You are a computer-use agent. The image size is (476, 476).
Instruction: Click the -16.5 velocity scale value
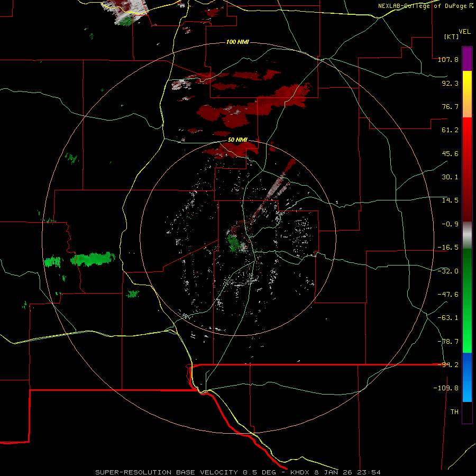(x=448, y=248)
